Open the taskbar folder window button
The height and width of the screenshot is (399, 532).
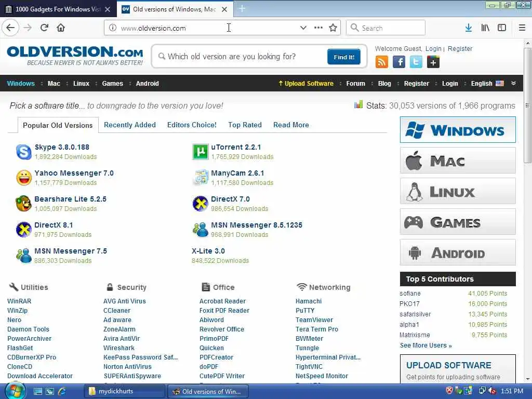124,391
